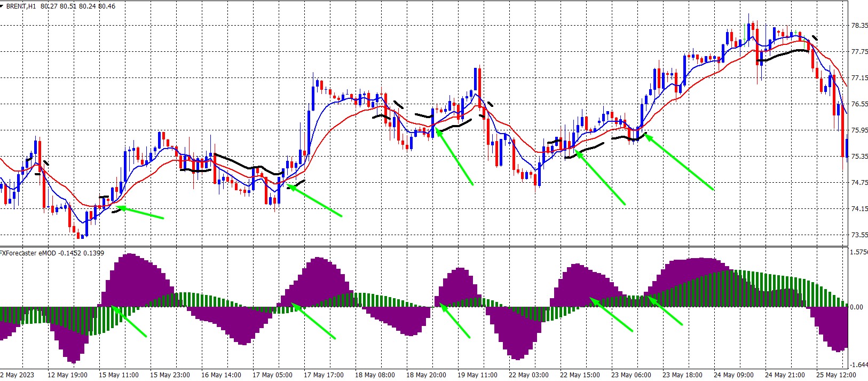Click the 19 May 11:00 time label

477,375
